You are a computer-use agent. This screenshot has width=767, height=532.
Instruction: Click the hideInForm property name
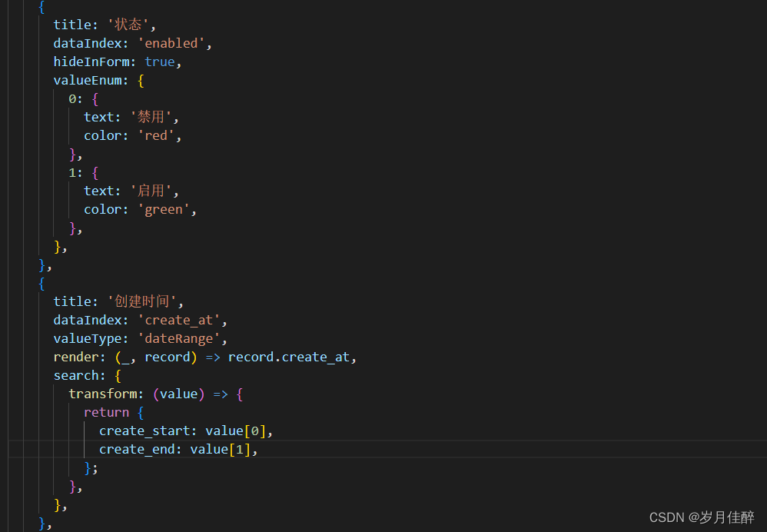91,62
